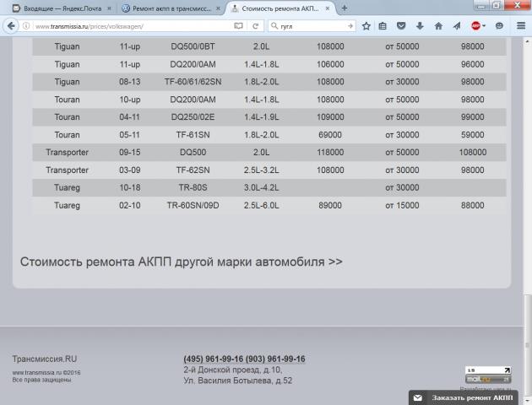Toggle reader view icon in address bar
532x405 pixels.
tap(238, 26)
